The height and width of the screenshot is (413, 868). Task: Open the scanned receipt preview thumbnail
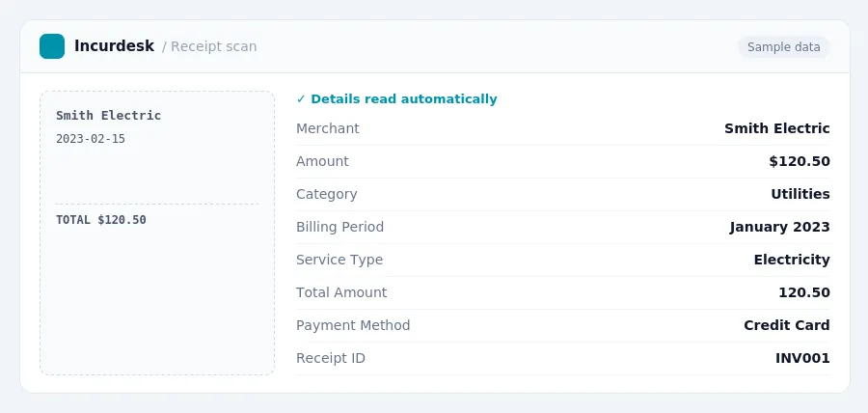coord(157,234)
